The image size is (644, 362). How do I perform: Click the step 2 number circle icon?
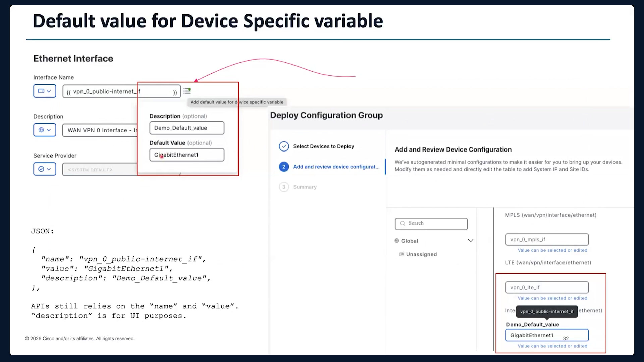284,167
